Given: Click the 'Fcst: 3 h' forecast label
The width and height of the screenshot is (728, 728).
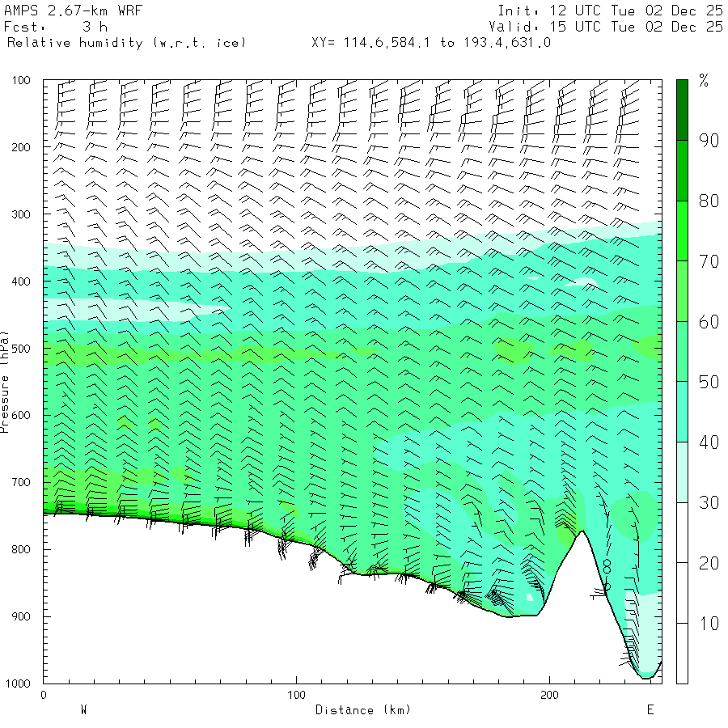Looking at the screenshot, I should [x=56, y=27].
